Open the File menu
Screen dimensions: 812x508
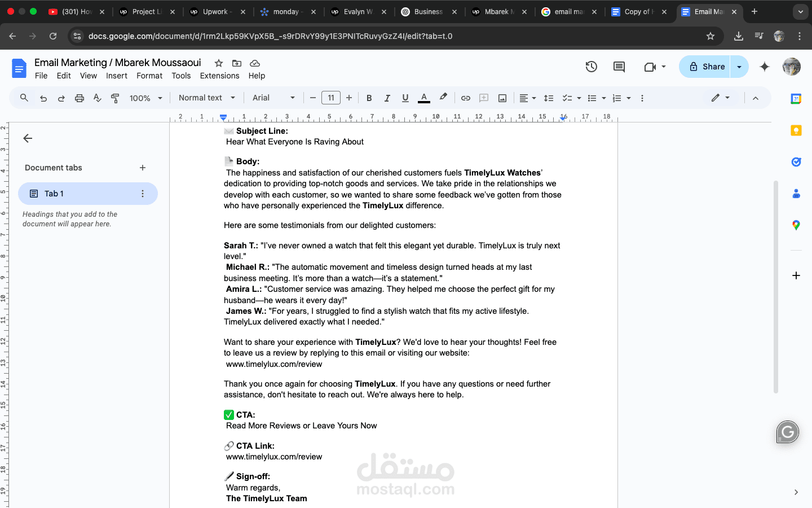pyautogui.click(x=41, y=76)
